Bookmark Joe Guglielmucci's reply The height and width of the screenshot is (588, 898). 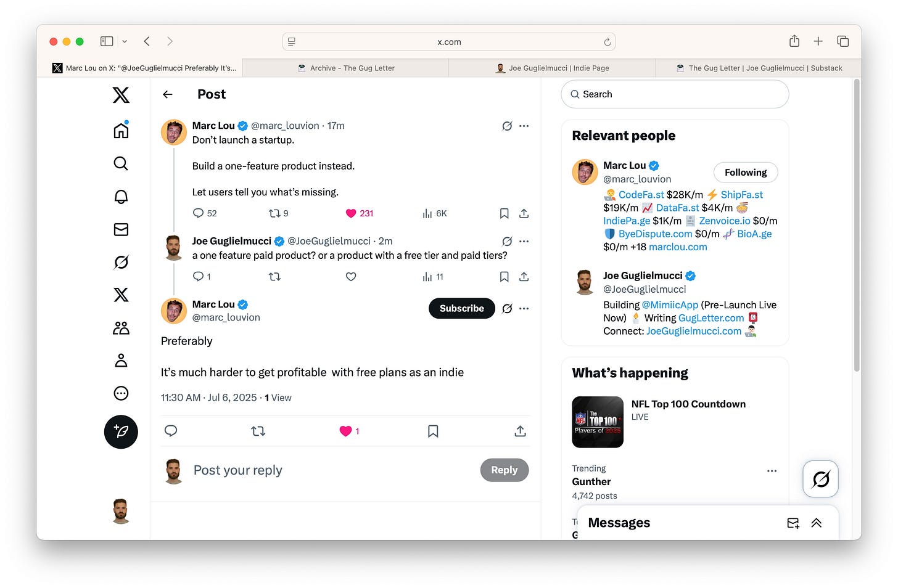pyautogui.click(x=504, y=277)
